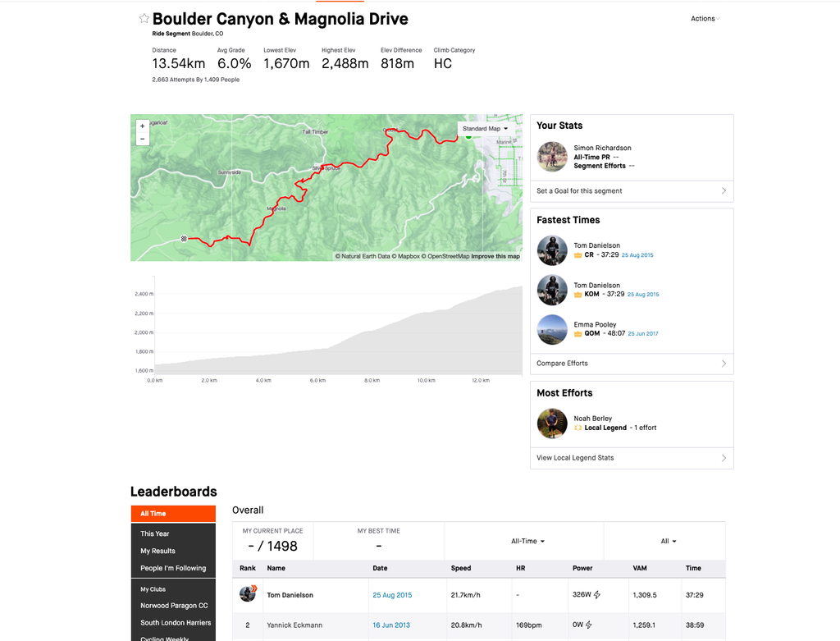
Task: Switch to the This Year leaderboard tab
Action: pyautogui.click(x=155, y=533)
